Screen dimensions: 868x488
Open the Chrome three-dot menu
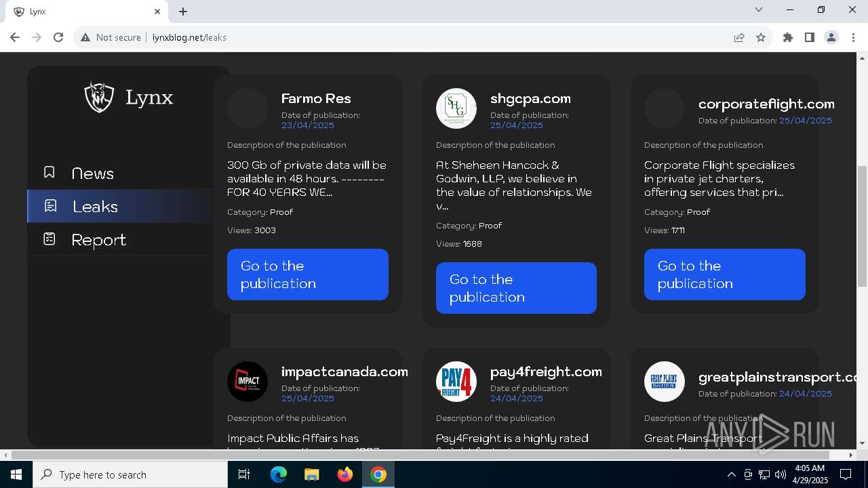(x=852, y=37)
